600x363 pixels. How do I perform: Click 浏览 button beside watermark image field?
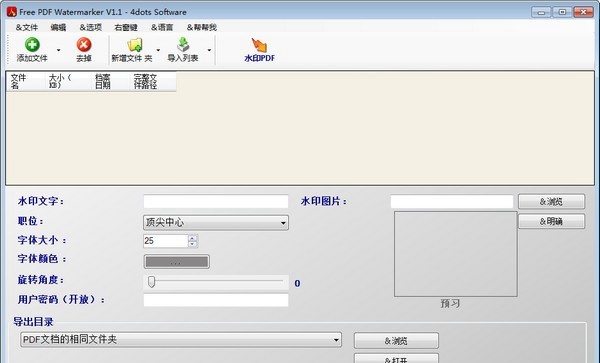click(551, 202)
